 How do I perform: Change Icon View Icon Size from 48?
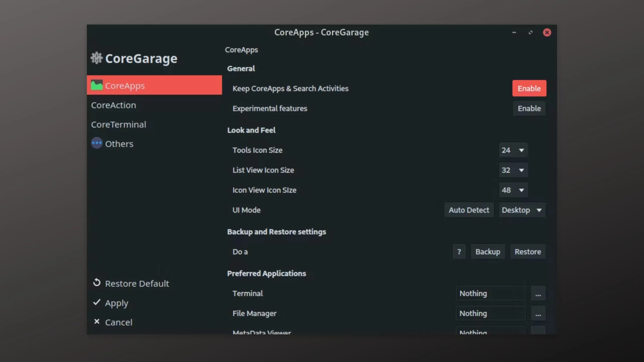point(513,190)
